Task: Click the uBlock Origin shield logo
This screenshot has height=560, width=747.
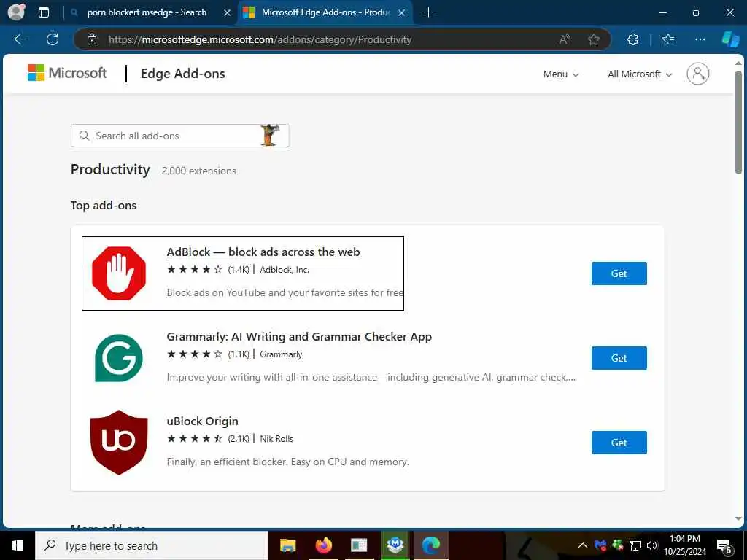Action: pos(119,443)
